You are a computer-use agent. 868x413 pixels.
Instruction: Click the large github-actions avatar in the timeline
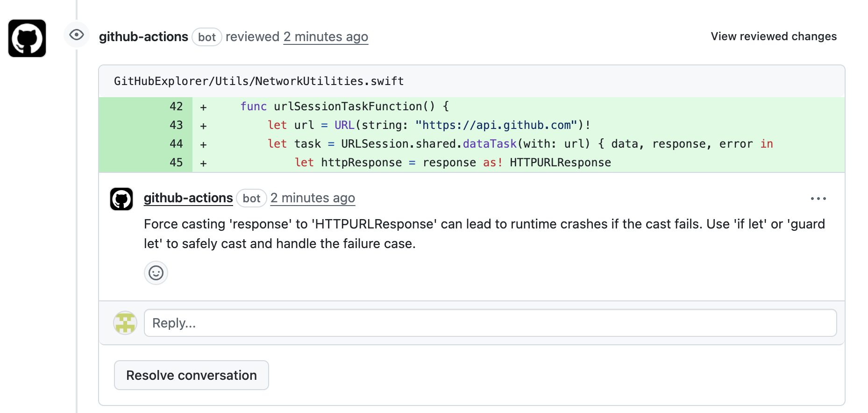(x=27, y=38)
